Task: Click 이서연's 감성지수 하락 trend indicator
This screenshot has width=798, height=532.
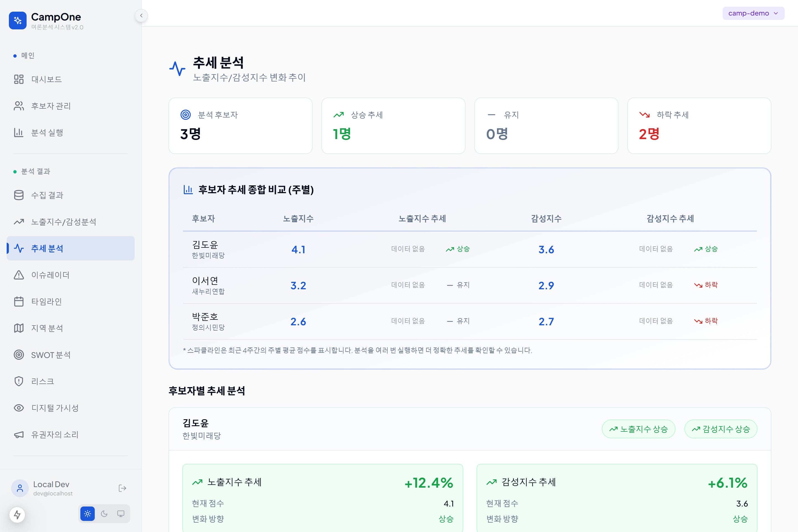Action: pyautogui.click(x=706, y=285)
